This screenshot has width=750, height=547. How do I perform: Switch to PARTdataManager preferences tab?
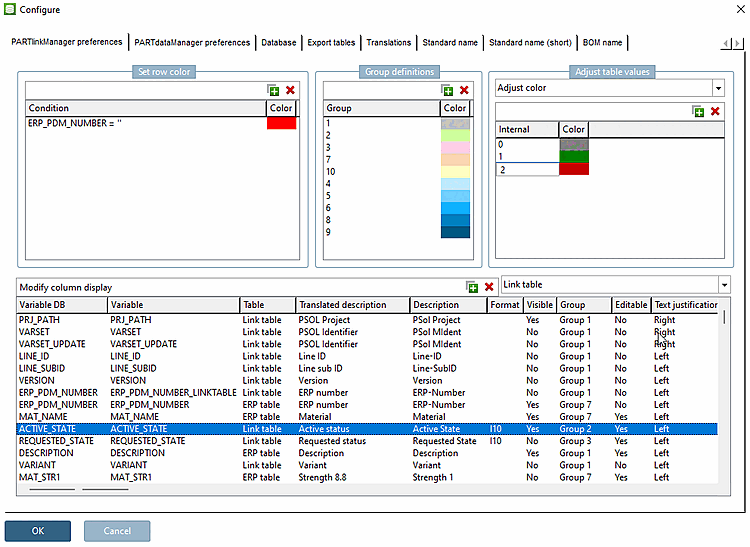(x=192, y=43)
